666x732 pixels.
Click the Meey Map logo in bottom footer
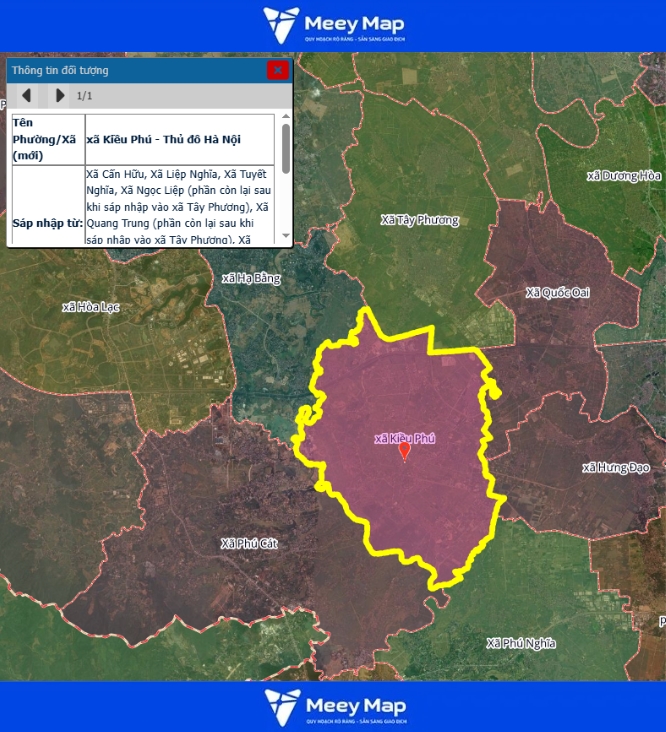point(333,707)
